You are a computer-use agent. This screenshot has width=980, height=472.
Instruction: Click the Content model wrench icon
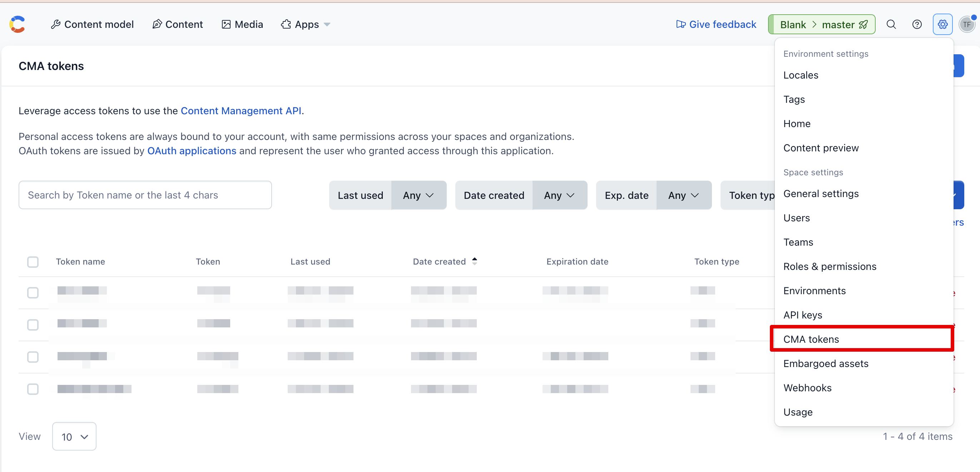tap(56, 24)
